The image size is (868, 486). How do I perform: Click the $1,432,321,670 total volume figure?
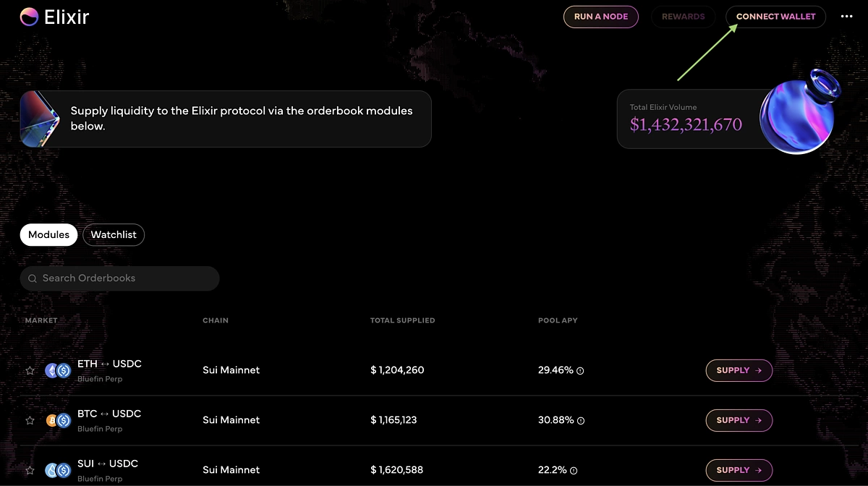tap(686, 124)
